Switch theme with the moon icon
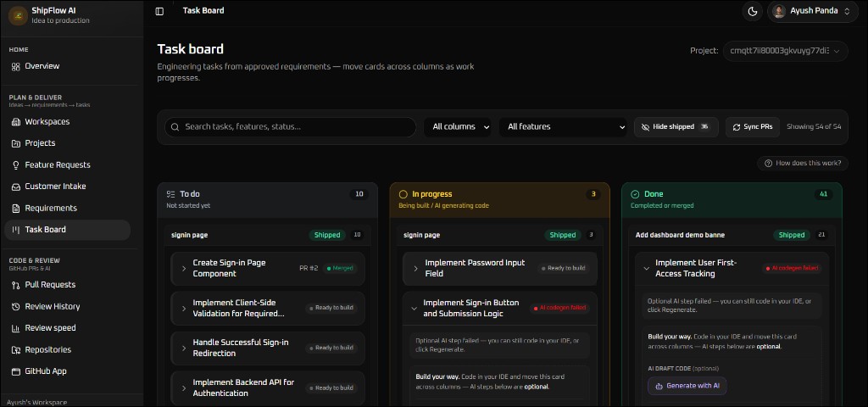Screen dimensions: 868x407 coord(753,11)
